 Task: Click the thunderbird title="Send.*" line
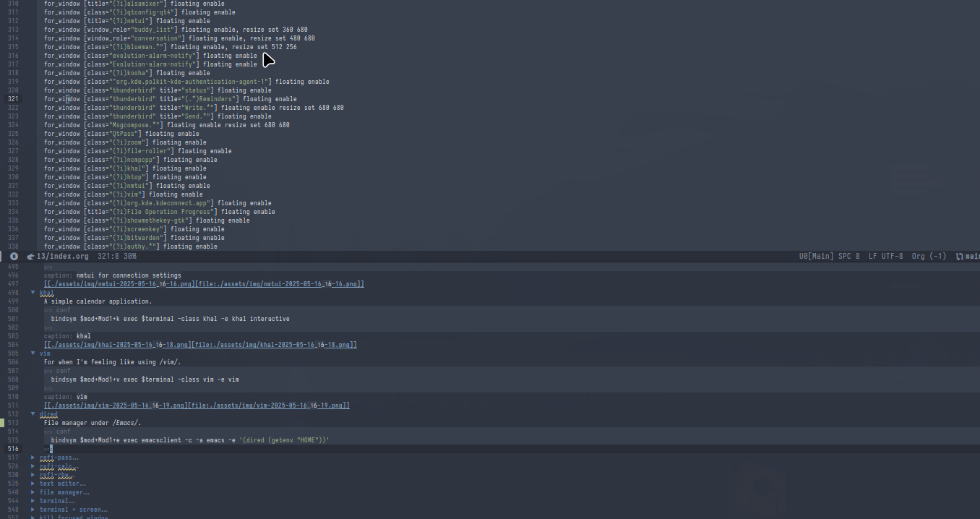click(x=158, y=116)
